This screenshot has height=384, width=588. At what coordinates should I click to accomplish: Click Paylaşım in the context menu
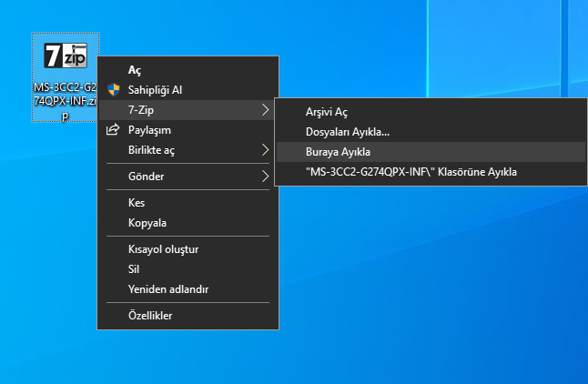[188, 130]
